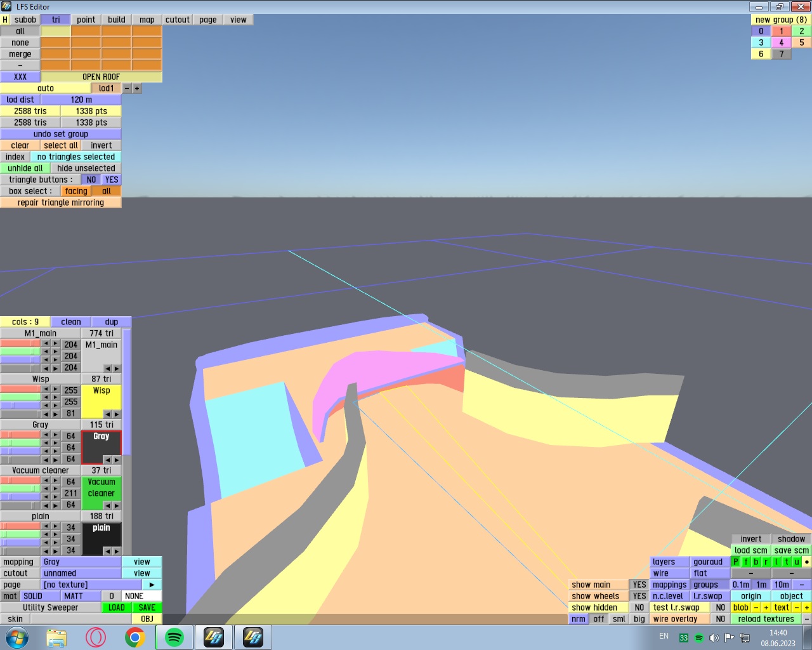Toggle show wheels YES setting

click(639, 596)
